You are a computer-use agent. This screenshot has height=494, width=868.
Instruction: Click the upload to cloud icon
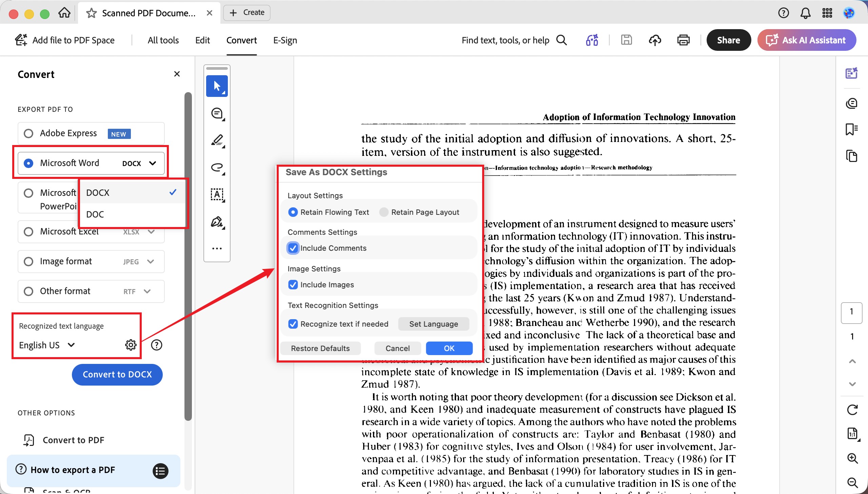tap(655, 40)
